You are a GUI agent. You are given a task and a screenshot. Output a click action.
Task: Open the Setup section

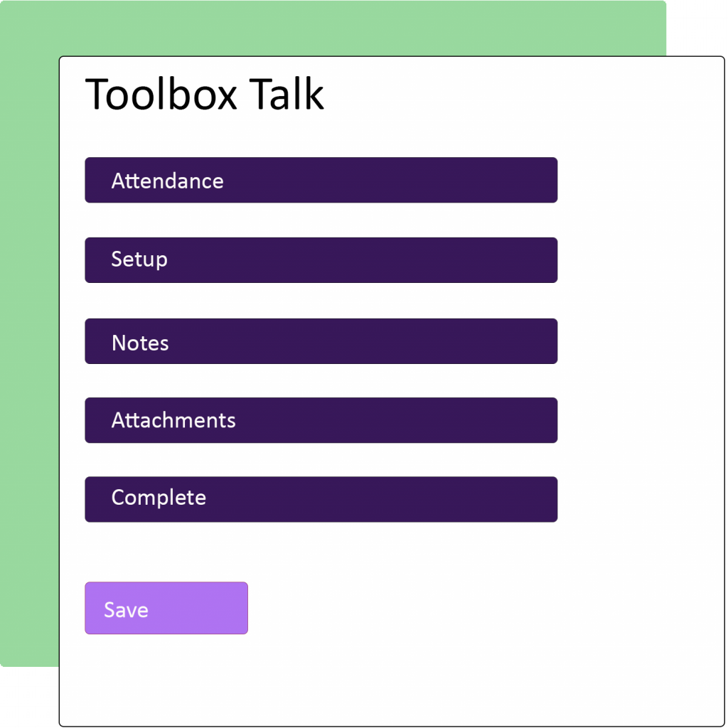[x=321, y=260]
